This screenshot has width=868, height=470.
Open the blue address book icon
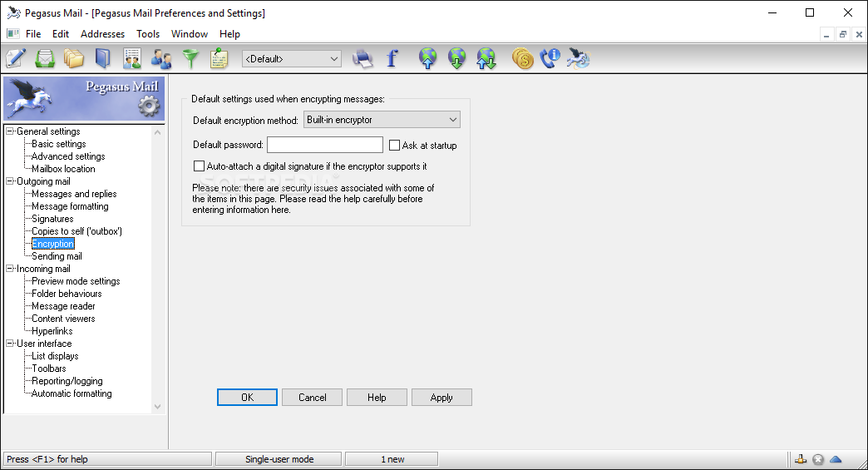(x=103, y=58)
